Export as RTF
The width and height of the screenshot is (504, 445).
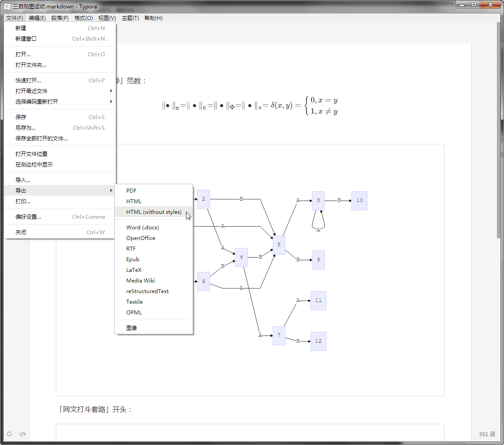coord(154,248)
